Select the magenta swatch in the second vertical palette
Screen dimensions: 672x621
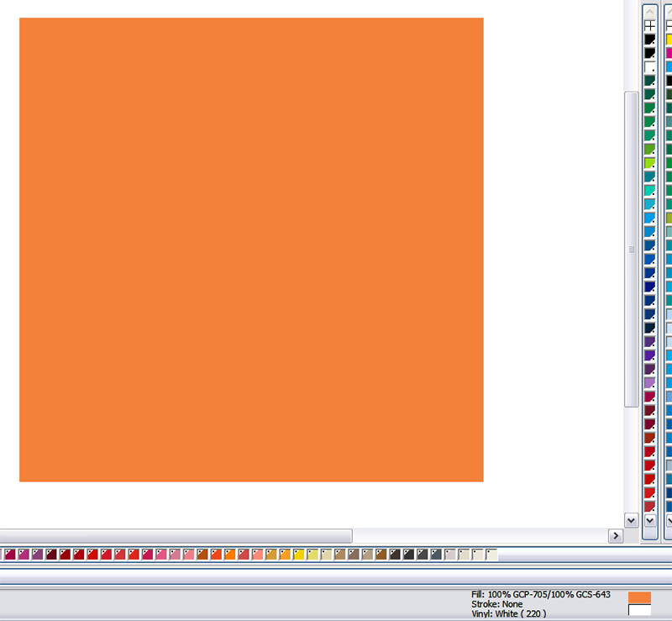[669, 53]
